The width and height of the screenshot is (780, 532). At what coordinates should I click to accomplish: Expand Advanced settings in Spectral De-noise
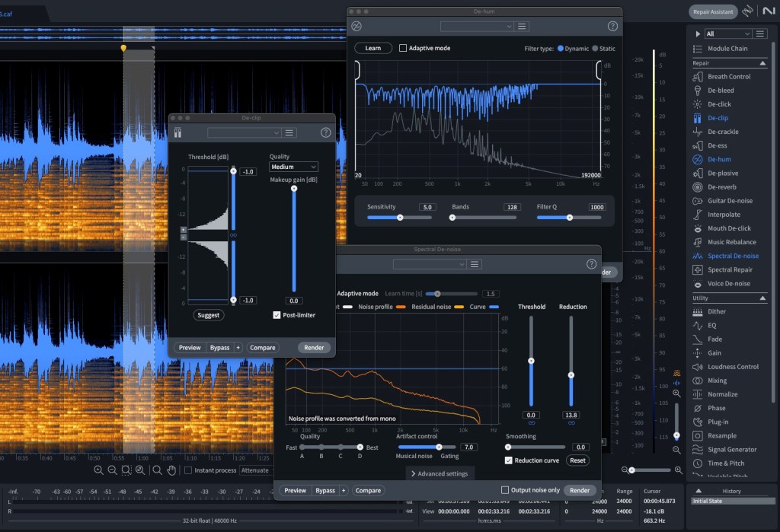coord(440,474)
